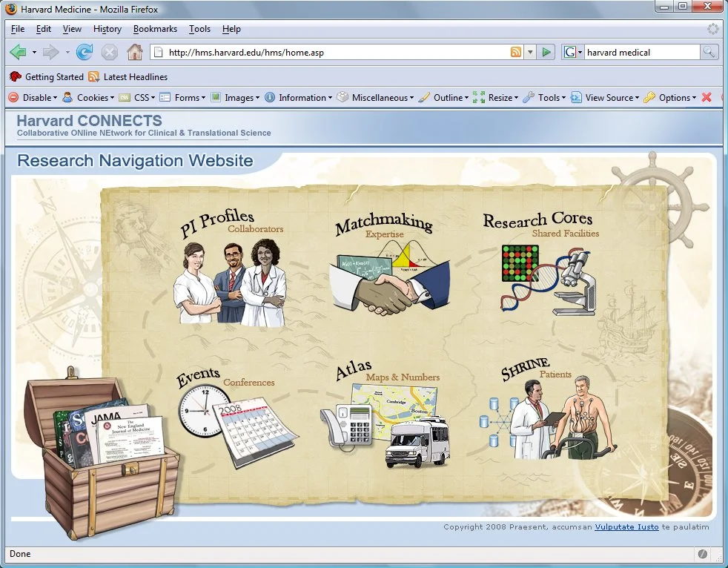This screenshot has height=568, width=728.
Task: Open the back button history dropdown arrow
Action: tap(34, 52)
